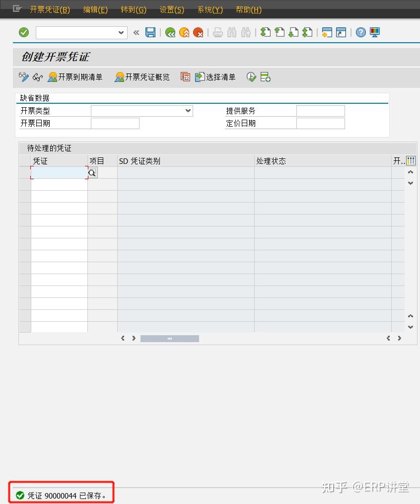This screenshot has width=420, height=504.
Task: Click the Help question mark icon
Action: coord(360,32)
